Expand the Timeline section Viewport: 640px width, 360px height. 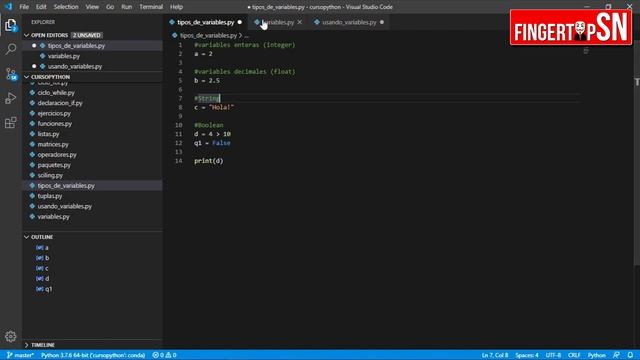click(x=27, y=345)
